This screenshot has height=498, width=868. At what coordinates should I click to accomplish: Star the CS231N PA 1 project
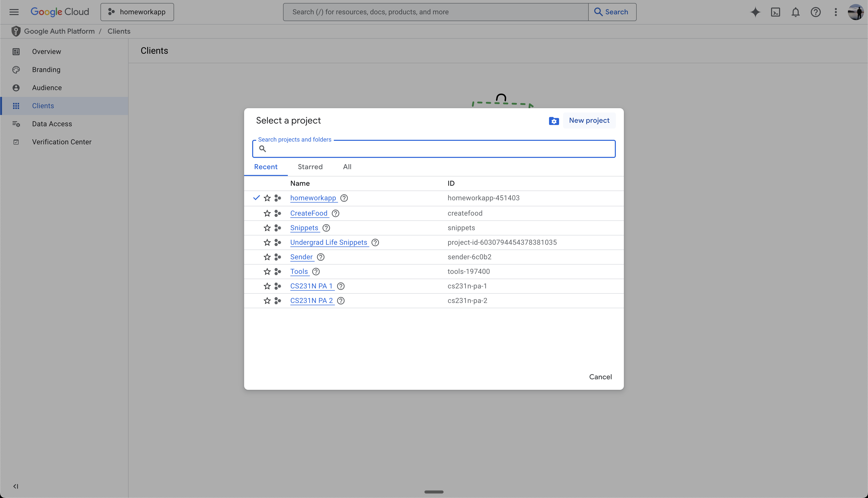point(267,286)
